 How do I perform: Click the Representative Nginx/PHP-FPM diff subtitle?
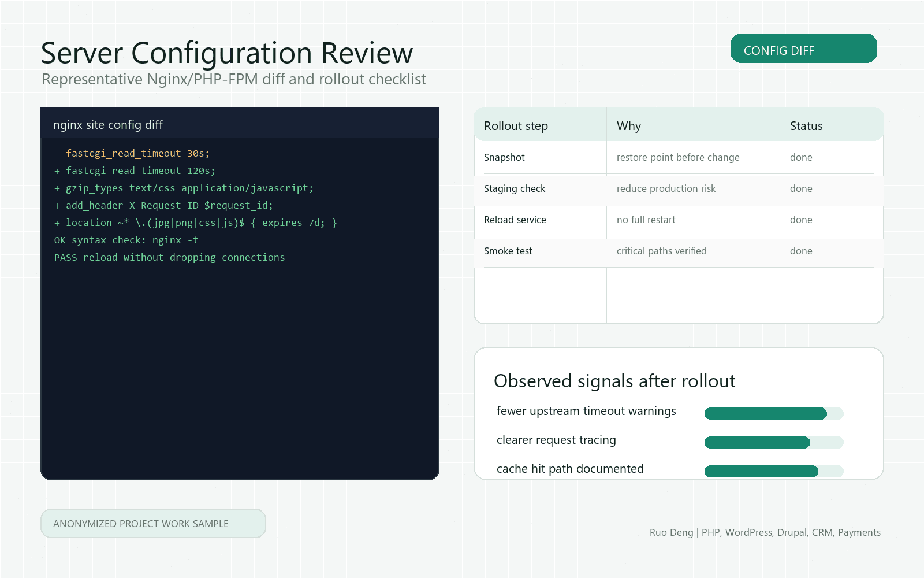click(x=234, y=79)
